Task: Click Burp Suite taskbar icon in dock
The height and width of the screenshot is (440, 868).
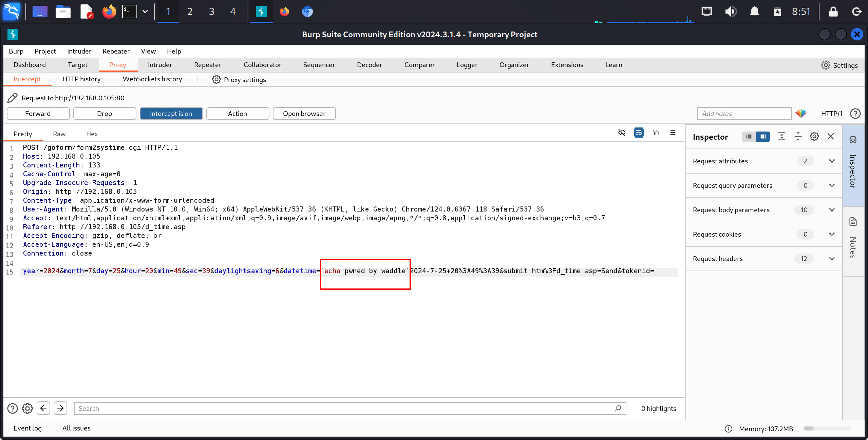Action: [259, 11]
